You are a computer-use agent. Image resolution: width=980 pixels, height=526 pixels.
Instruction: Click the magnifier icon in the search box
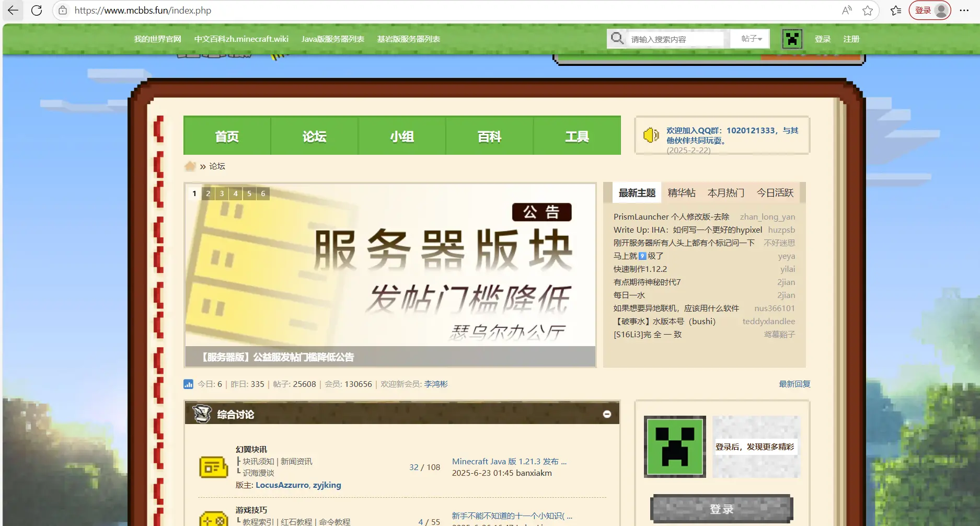[617, 38]
